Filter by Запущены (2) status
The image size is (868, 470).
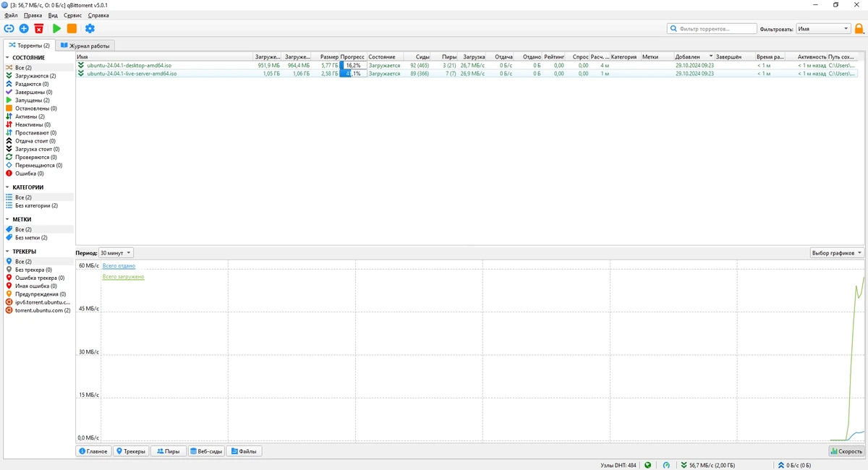coord(33,101)
